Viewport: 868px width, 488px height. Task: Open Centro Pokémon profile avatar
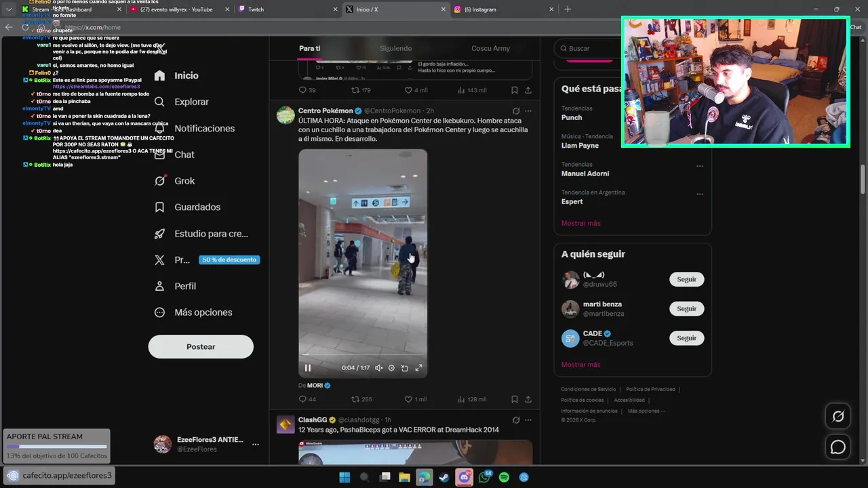point(285,115)
